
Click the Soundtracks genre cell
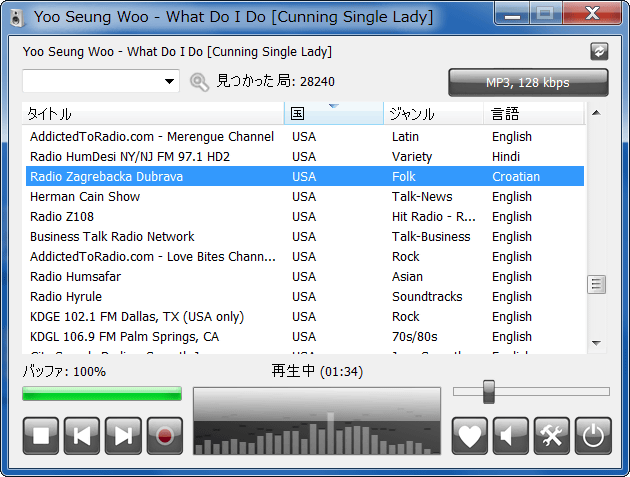(x=427, y=297)
